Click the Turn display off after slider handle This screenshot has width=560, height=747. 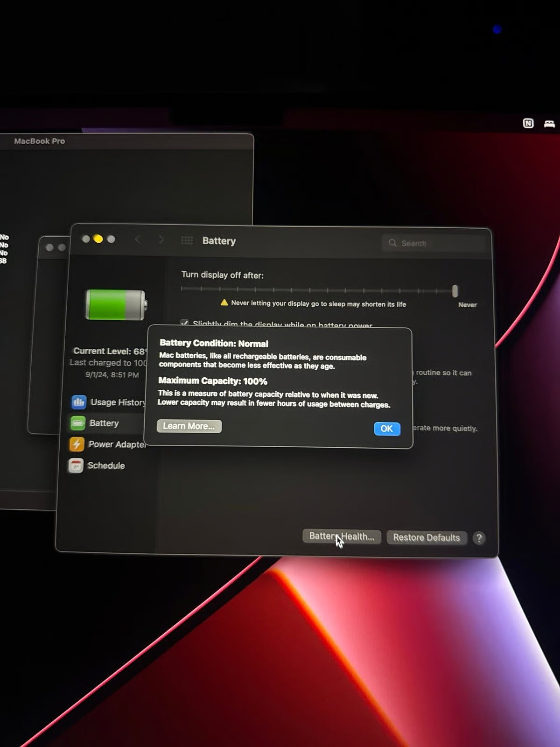point(455,291)
